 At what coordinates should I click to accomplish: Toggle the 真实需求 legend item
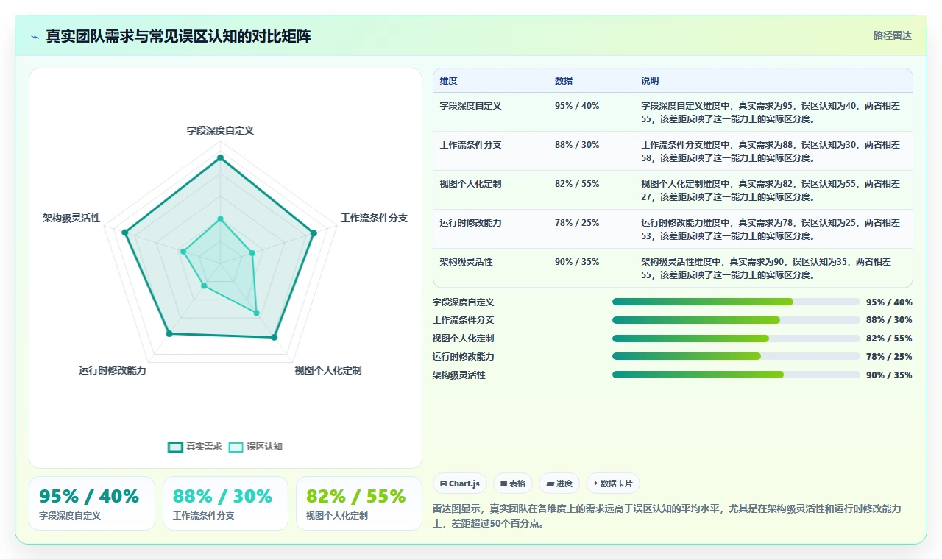[x=195, y=447]
